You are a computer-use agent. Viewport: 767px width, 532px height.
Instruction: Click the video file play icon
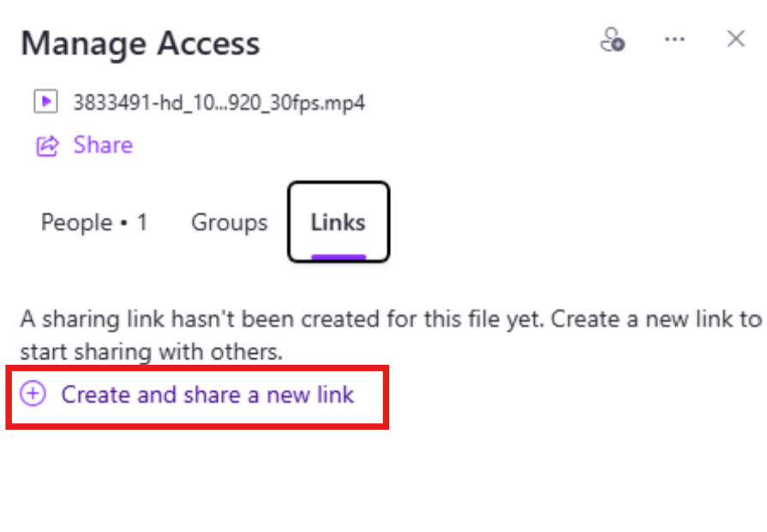(46, 102)
